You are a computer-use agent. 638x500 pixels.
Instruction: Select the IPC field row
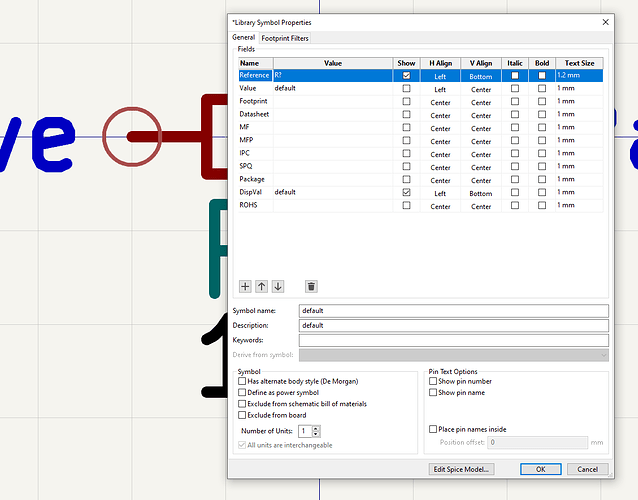tap(421, 153)
